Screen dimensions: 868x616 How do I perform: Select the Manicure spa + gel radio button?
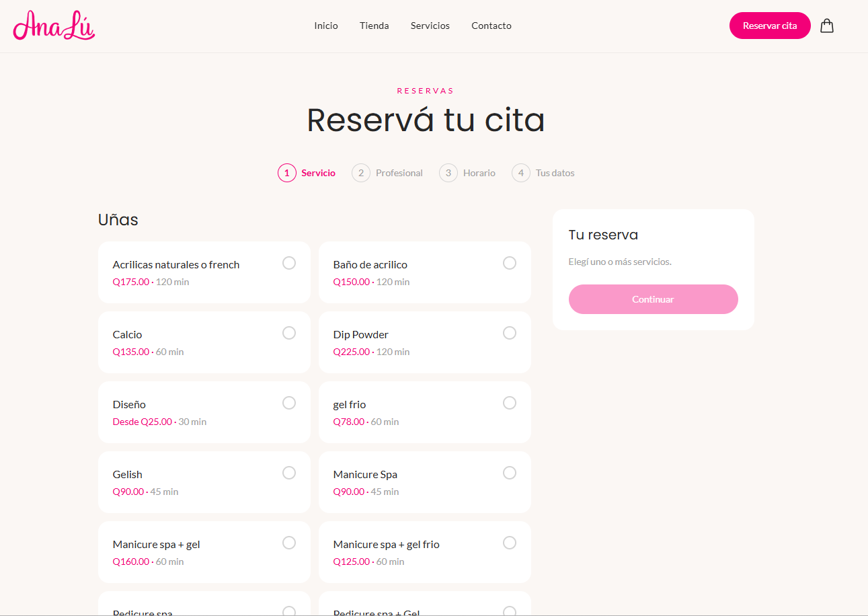click(x=289, y=543)
